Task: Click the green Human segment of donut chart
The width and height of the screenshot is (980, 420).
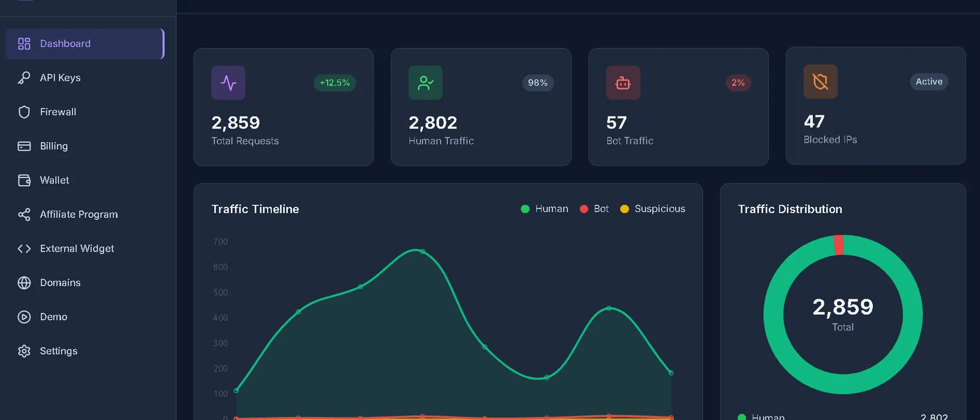Action: click(843, 383)
